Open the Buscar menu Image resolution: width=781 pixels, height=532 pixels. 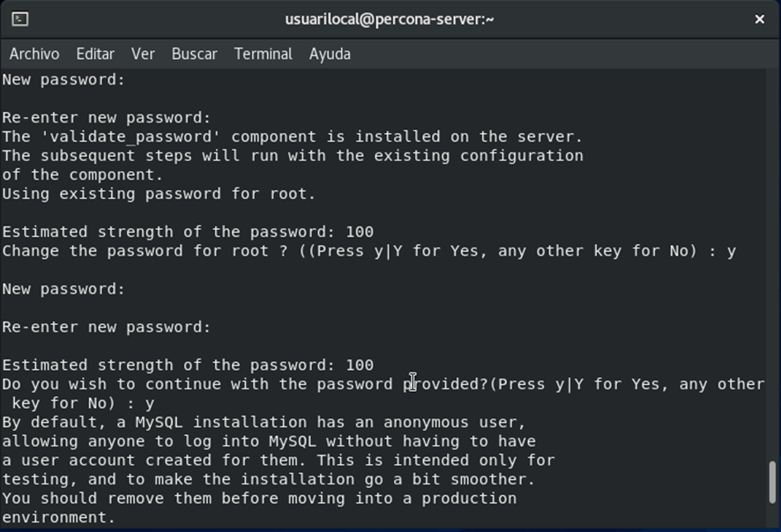point(194,54)
